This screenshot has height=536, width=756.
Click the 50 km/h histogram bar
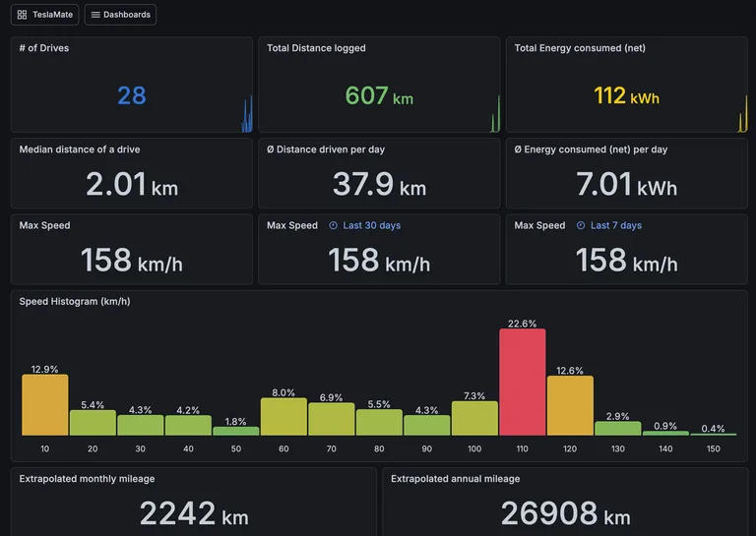236,432
